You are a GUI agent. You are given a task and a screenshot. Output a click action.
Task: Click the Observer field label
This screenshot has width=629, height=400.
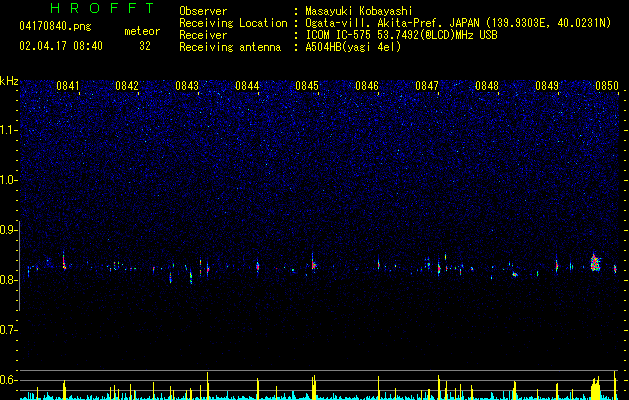click(203, 11)
